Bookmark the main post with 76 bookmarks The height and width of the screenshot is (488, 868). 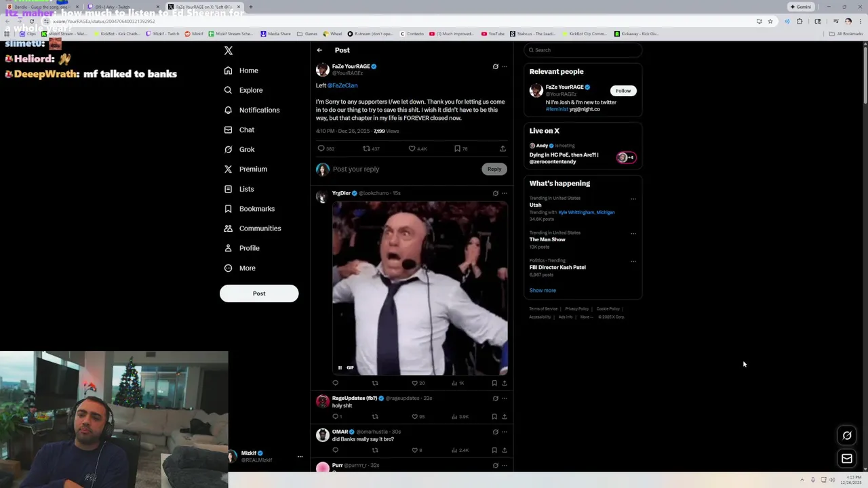coord(460,148)
